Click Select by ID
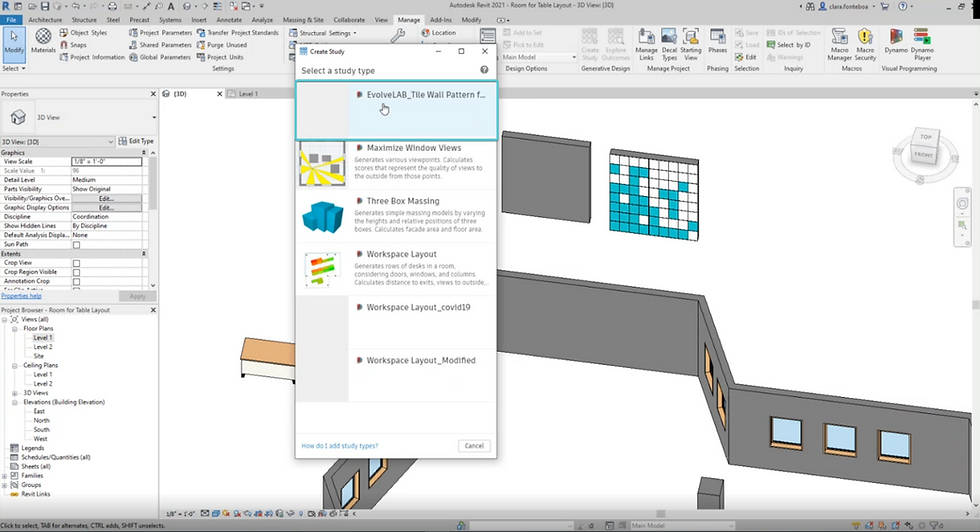This screenshot has height=532, width=980. coord(789,45)
